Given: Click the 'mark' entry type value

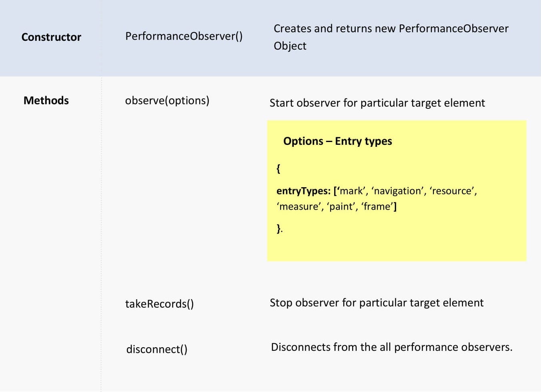Looking at the screenshot, I should coord(351,191).
